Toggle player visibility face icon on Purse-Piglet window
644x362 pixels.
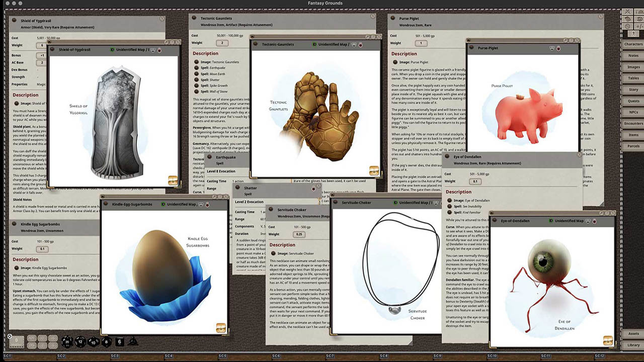552,48
